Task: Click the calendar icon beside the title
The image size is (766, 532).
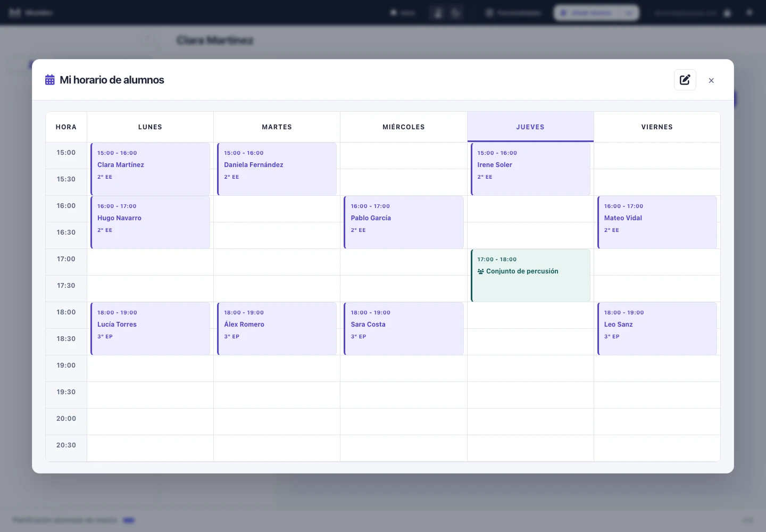Action: (x=50, y=80)
